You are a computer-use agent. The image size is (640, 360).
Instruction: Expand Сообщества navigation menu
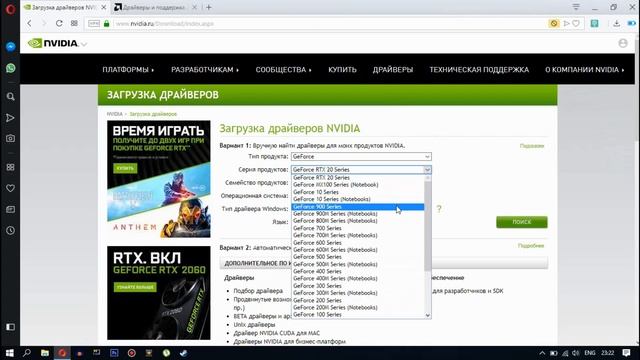[283, 70]
